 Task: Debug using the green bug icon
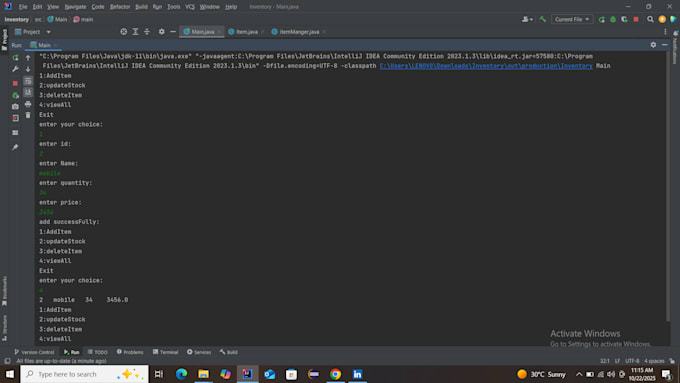613,20
